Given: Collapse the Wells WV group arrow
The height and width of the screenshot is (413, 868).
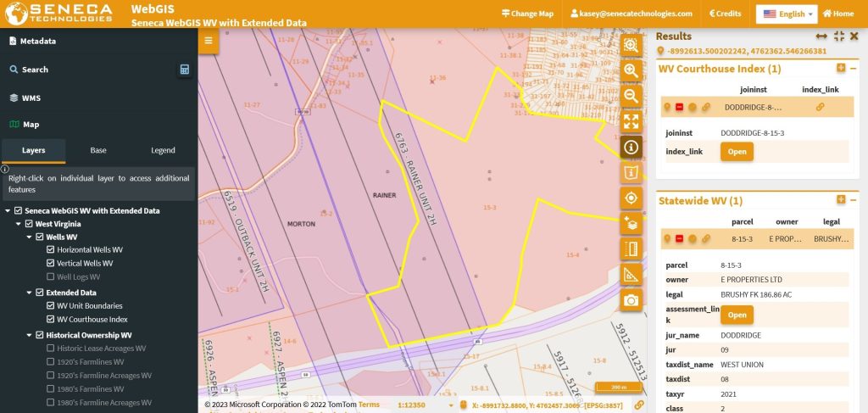Looking at the screenshot, I should point(29,237).
